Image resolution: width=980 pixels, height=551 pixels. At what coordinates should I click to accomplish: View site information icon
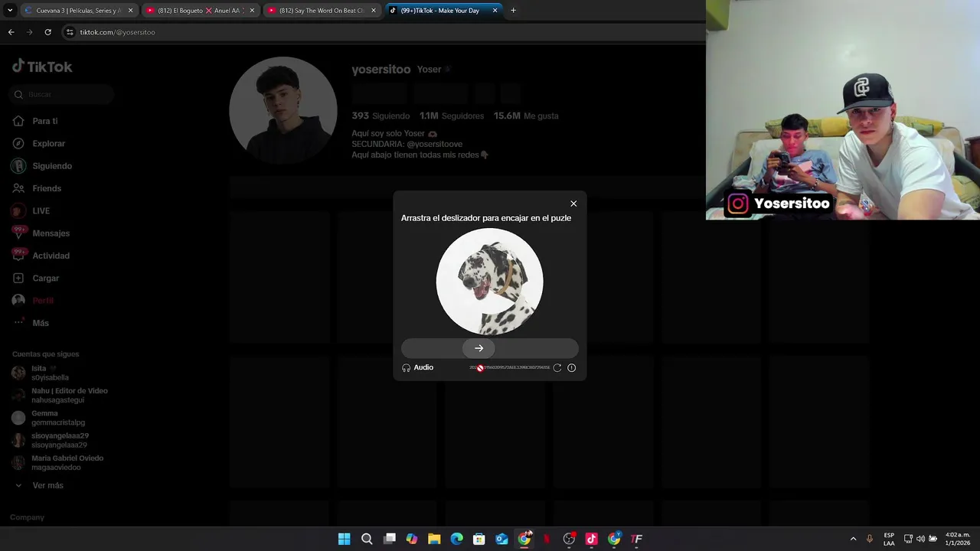[x=70, y=32]
